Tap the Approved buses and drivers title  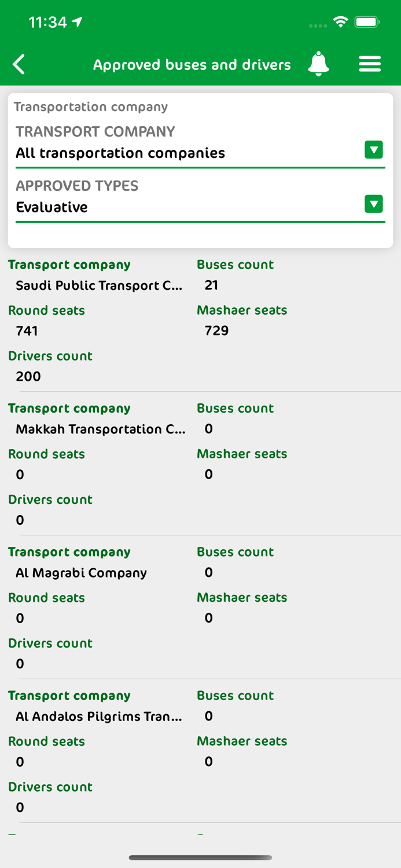(x=192, y=65)
